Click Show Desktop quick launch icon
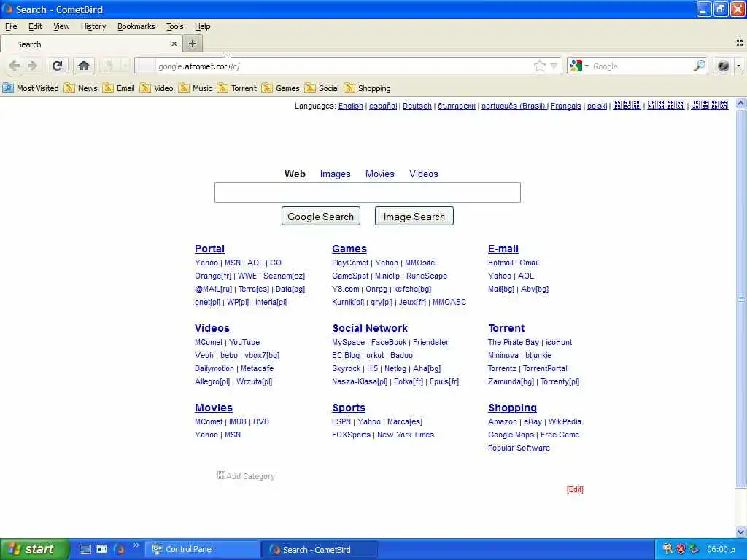This screenshot has height=560, width=747. [x=85, y=549]
